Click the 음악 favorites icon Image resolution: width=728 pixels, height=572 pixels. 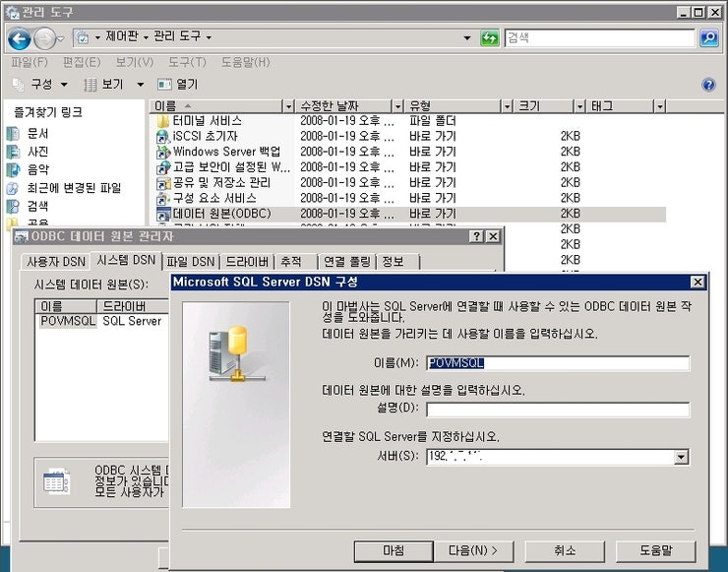pyautogui.click(x=13, y=170)
